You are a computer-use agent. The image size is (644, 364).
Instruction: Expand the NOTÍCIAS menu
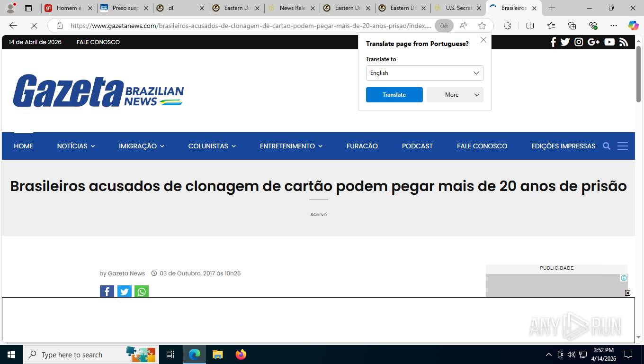[76, 146]
